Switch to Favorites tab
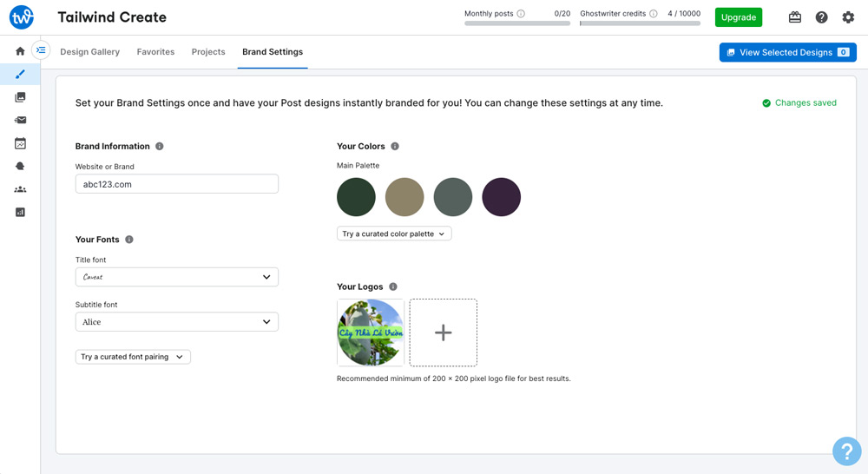Viewport: 868px width, 474px height. pyautogui.click(x=155, y=51)
